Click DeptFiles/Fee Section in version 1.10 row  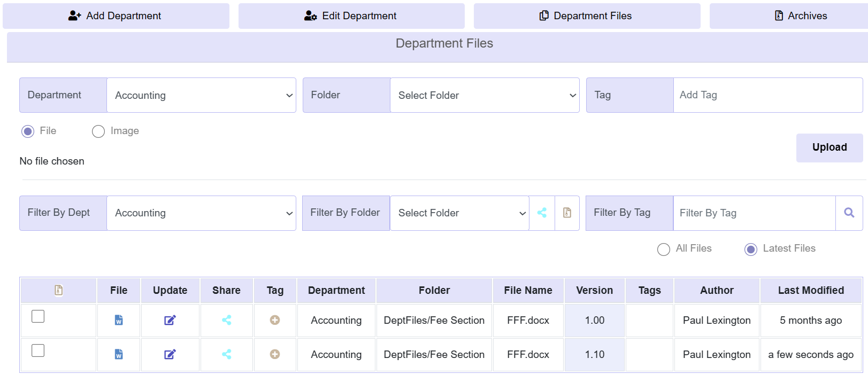[434, 354]
